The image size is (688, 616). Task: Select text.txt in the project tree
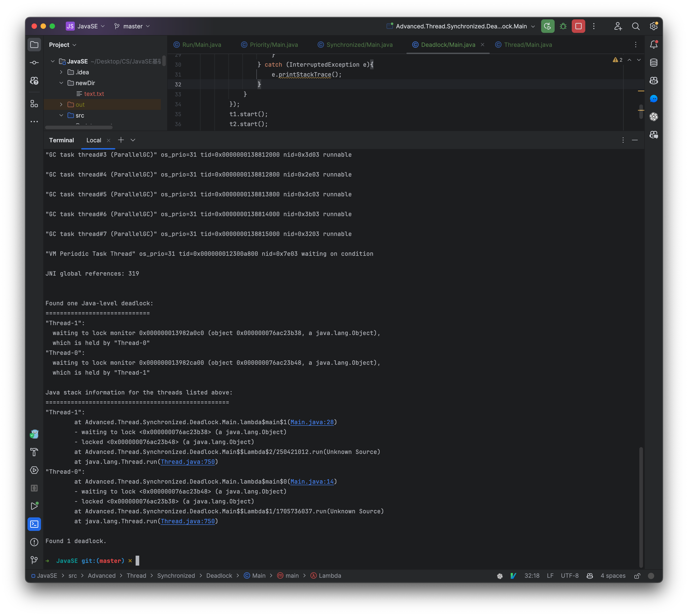pos(94,94)
